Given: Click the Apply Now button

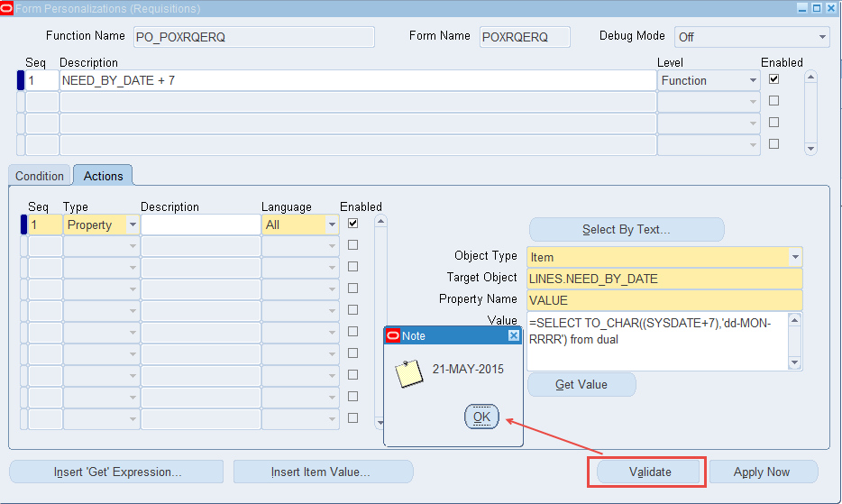Looking at the screenshot, I should (x=762, y=472).
